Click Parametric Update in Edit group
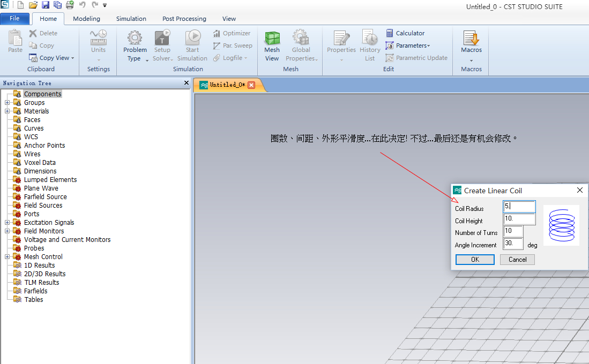589x364 pixels. click(x=416, y=58)
